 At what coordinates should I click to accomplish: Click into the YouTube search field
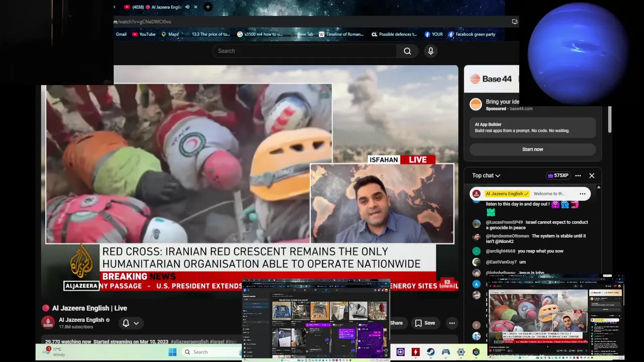(304, 51)
